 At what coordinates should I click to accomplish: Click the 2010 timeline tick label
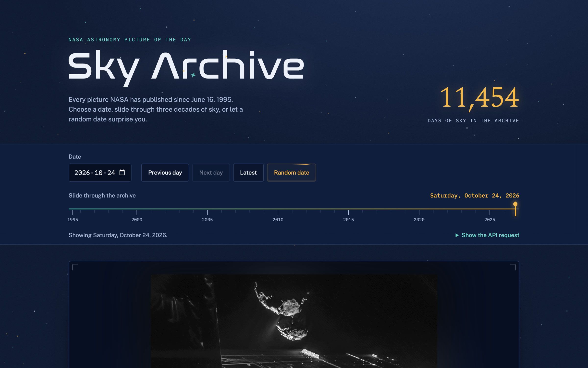(278, 220)
